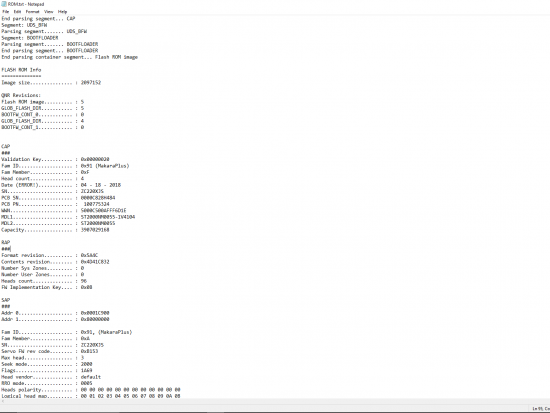
Task: Click the 'RRO mode' line
Action: (x=47, y=384)
